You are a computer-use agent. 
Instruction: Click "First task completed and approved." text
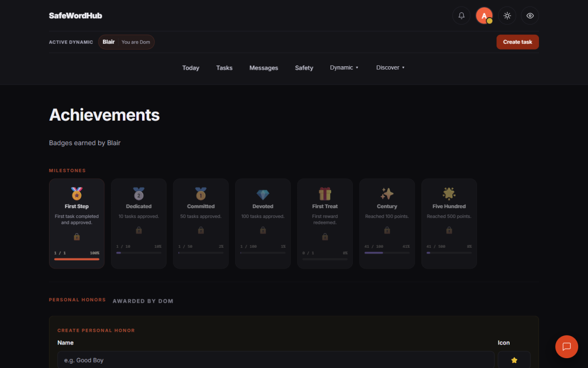tap(77, 219)
